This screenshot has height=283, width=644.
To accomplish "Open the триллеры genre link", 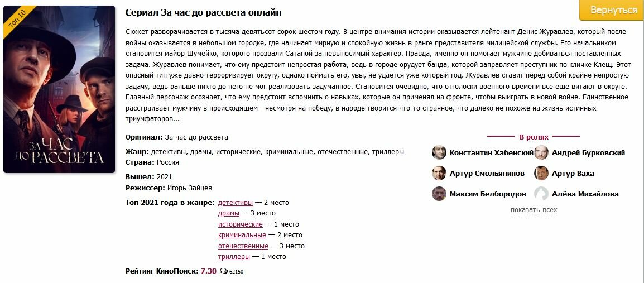I will coord(234,257).
